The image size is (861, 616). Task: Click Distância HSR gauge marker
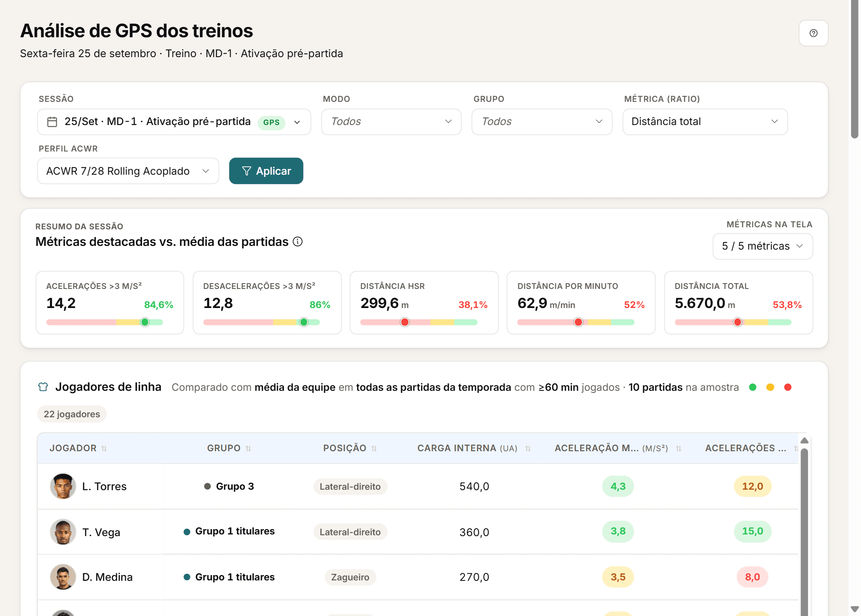click(405, 322)
